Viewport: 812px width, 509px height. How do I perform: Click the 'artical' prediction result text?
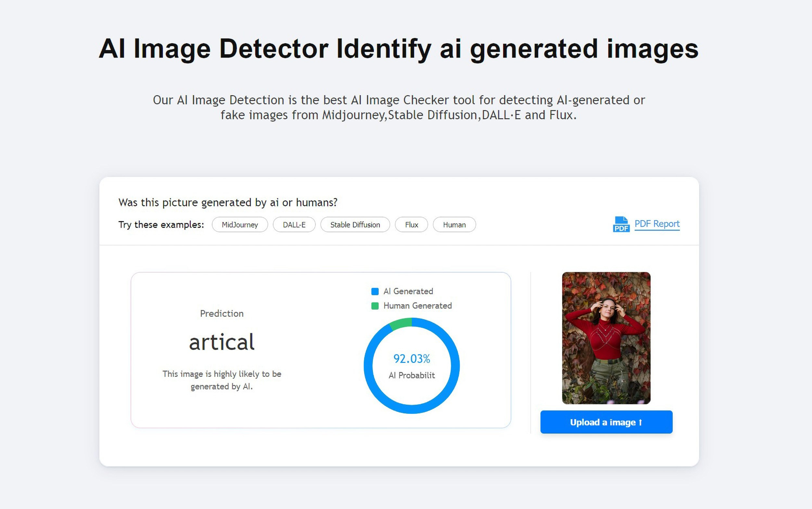[222, 342]
